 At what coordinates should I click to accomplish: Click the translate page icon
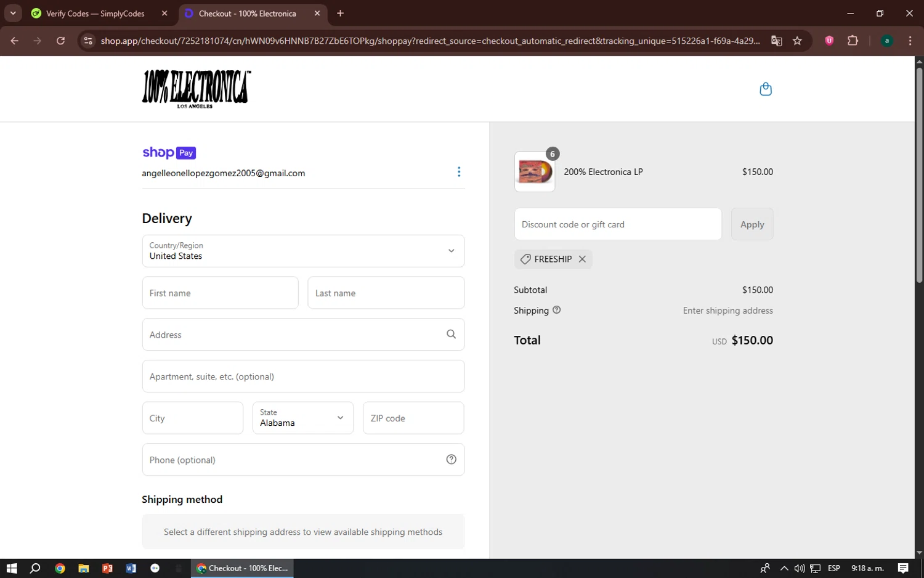coord(776,41)
